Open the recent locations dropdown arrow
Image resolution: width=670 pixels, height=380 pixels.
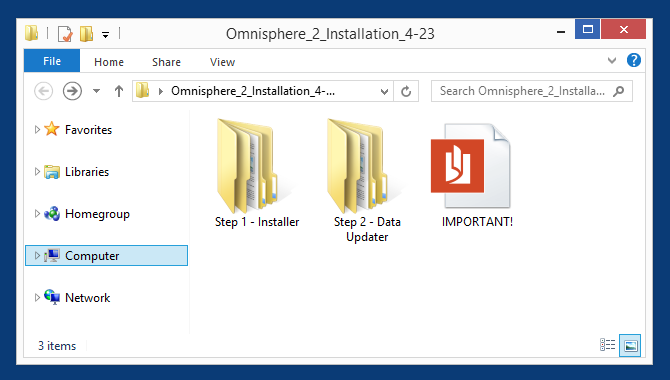click(97, 91)
